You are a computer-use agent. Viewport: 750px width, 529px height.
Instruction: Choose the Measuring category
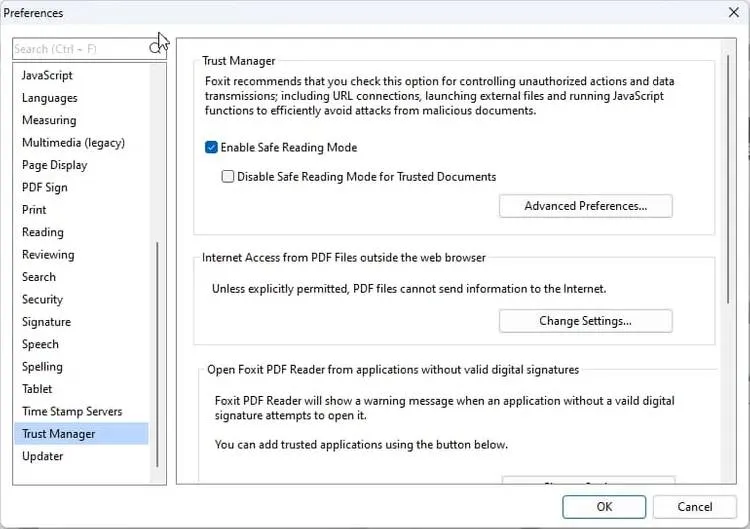pyautogui.click(x=81, y=120)
